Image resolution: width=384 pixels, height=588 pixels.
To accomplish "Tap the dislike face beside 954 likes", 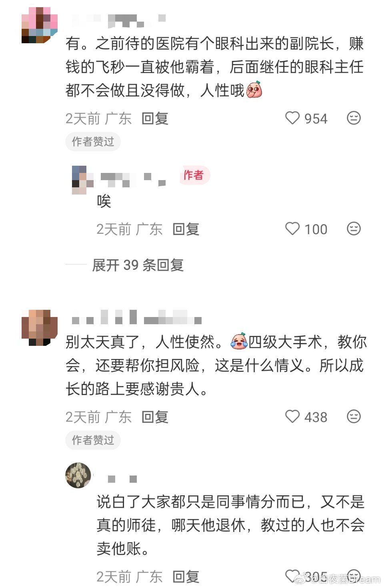I will 354,118.
